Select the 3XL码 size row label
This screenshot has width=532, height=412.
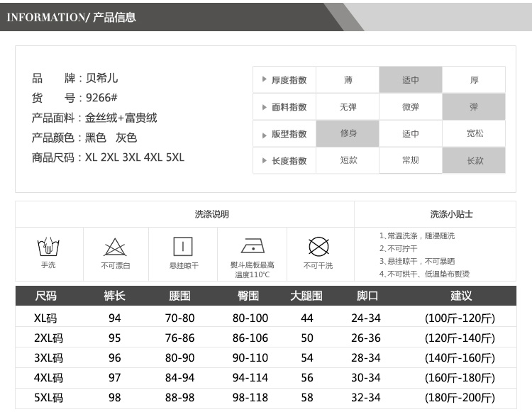pos(48,358)
